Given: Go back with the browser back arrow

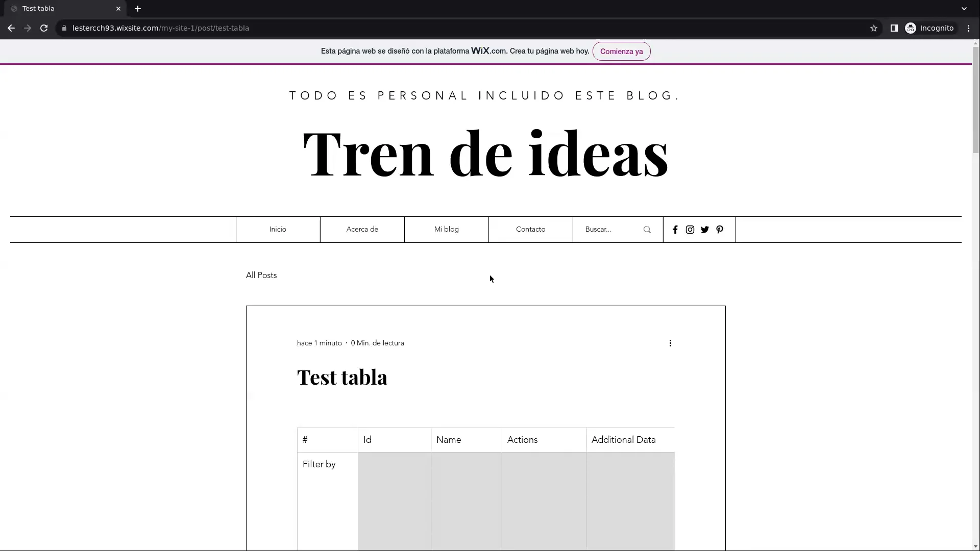Looking at the screenshot, I should [11, 28].
